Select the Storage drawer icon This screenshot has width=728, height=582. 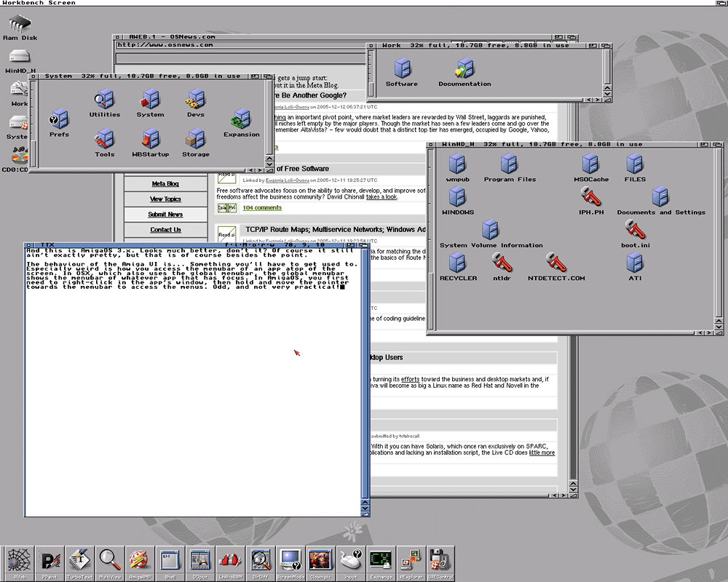(195, 143)
